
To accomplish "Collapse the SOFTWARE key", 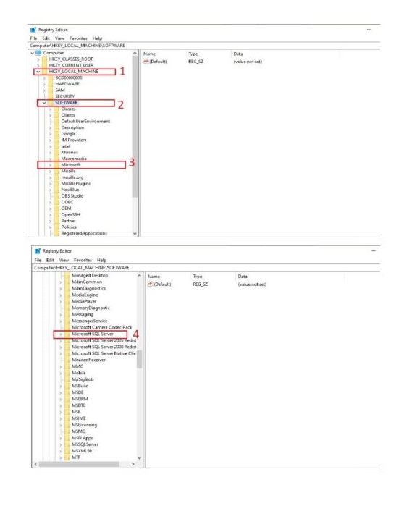I will (x=45, y=103).
